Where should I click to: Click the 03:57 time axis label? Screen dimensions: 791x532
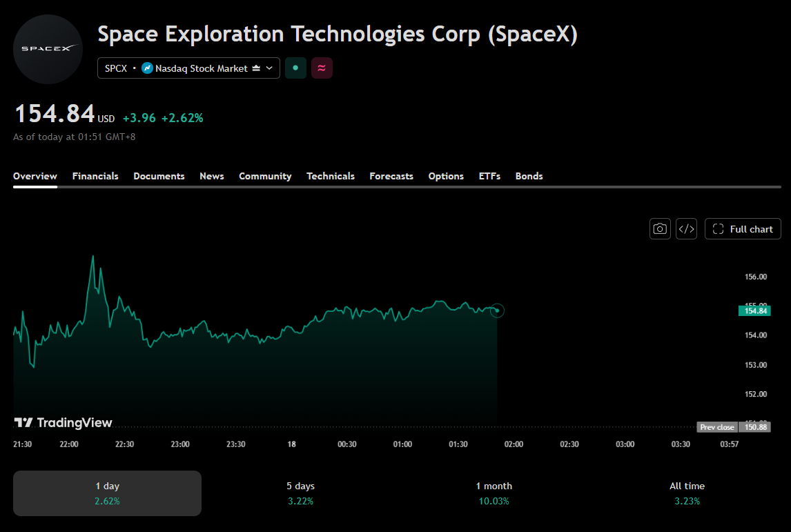(x=729, y=444)
